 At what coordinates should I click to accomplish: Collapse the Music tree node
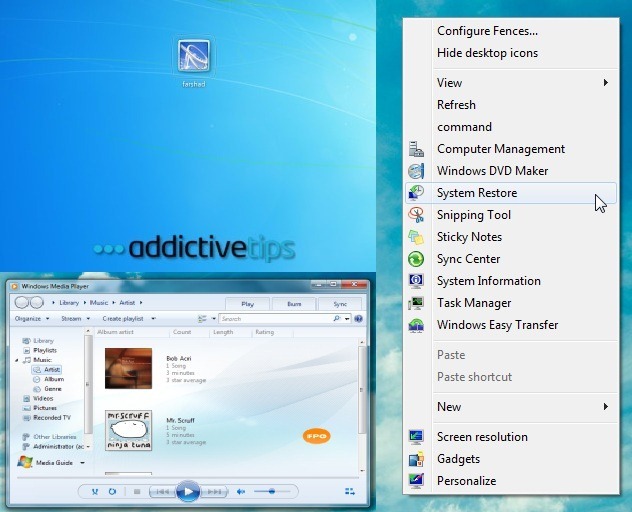(17, 360)
